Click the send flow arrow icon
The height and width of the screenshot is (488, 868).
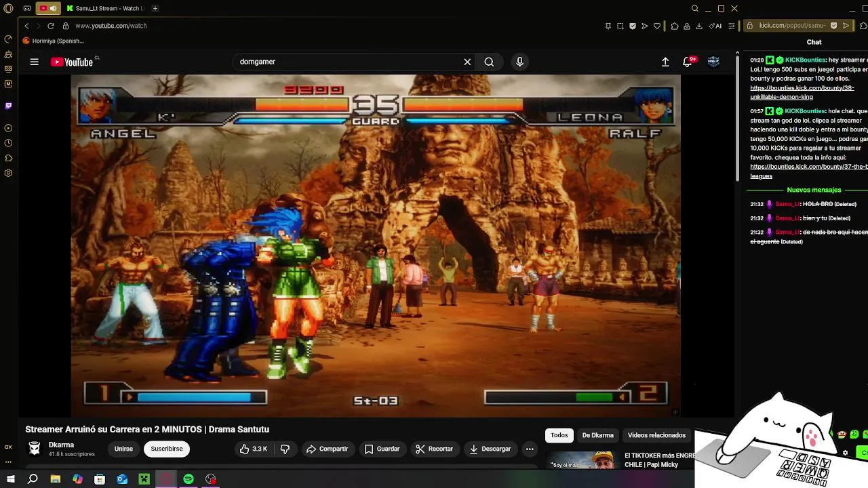(645, 26)
